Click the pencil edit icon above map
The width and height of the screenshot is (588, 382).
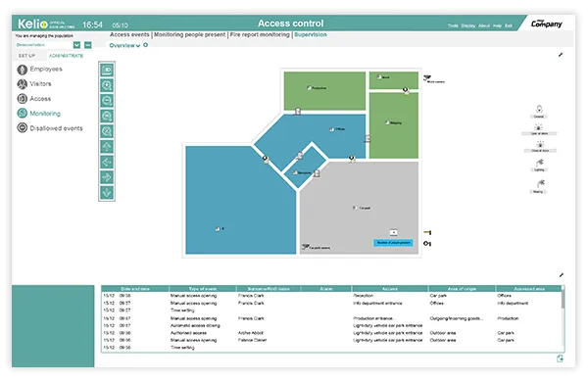(x=561, y=55)
